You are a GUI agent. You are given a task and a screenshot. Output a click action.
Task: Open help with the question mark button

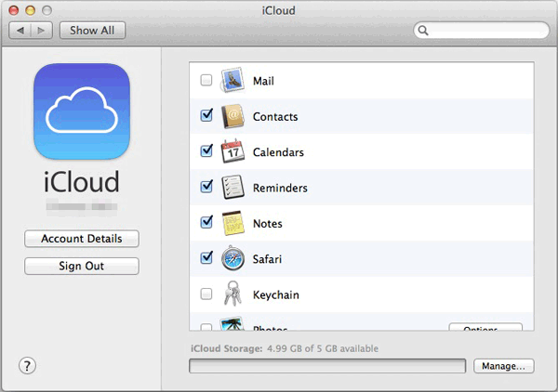click(x=27, y=365)
